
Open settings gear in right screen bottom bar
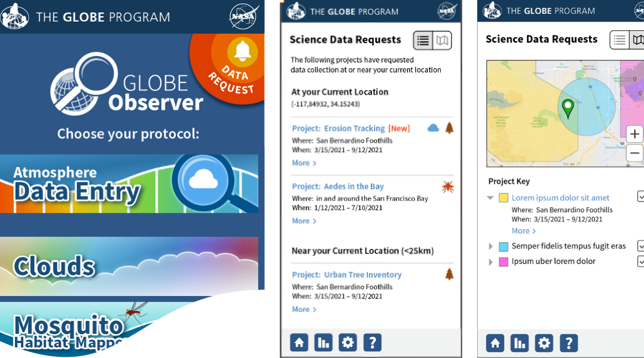click(544, 343)
